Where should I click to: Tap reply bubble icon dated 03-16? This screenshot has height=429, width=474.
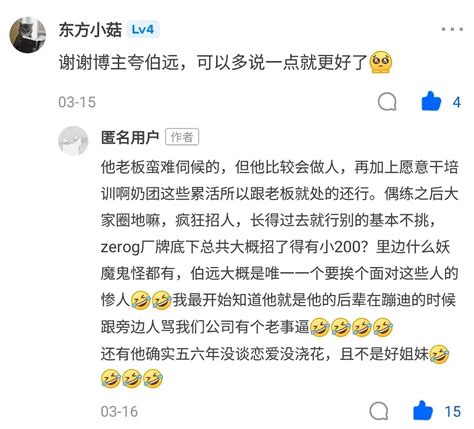(379, 411)
